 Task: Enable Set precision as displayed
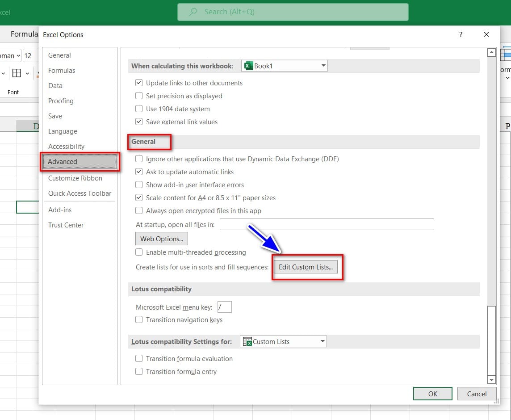[139, 96]
